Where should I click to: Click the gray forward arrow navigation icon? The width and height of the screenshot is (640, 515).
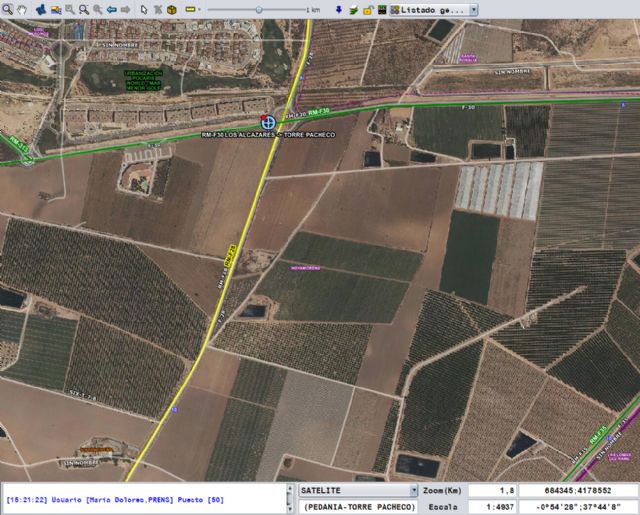(125, 9)
